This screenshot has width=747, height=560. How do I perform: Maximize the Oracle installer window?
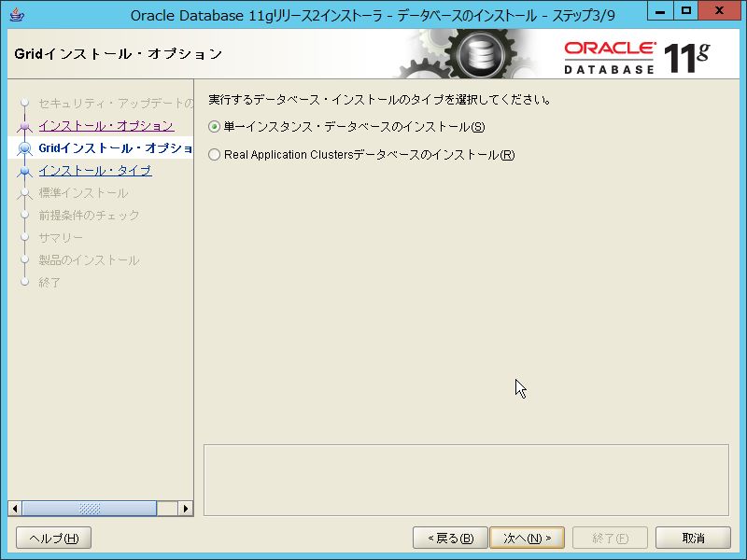pyautogui.click(x=686, y=12)
